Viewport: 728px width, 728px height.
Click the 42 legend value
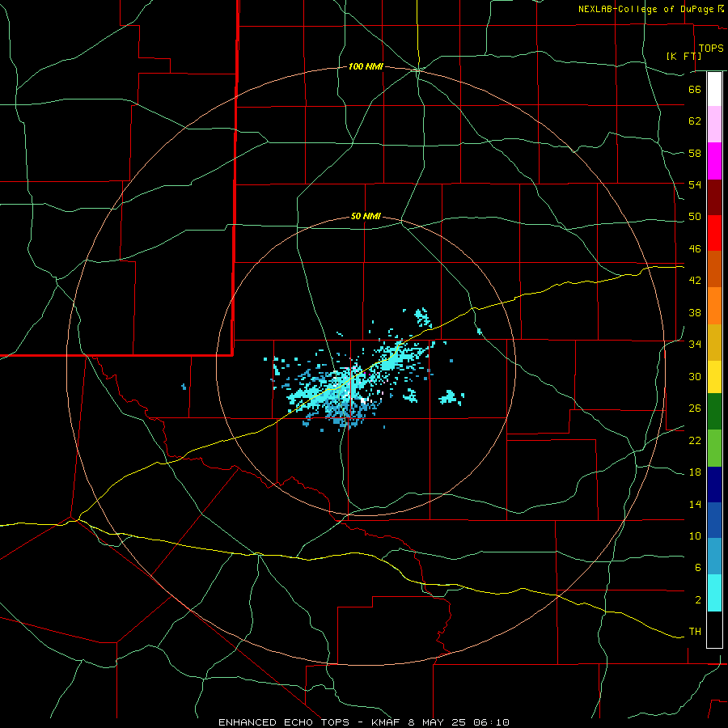point(695,281)
